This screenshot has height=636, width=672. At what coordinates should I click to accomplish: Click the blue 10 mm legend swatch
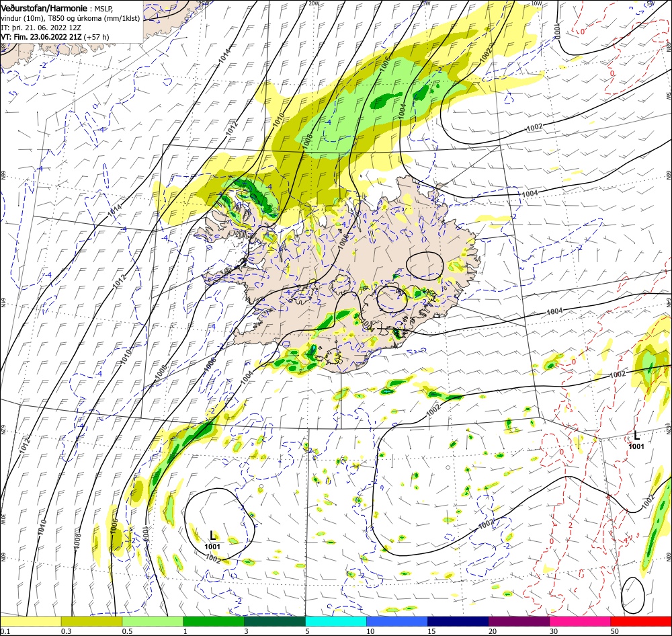tap(397, 621)
